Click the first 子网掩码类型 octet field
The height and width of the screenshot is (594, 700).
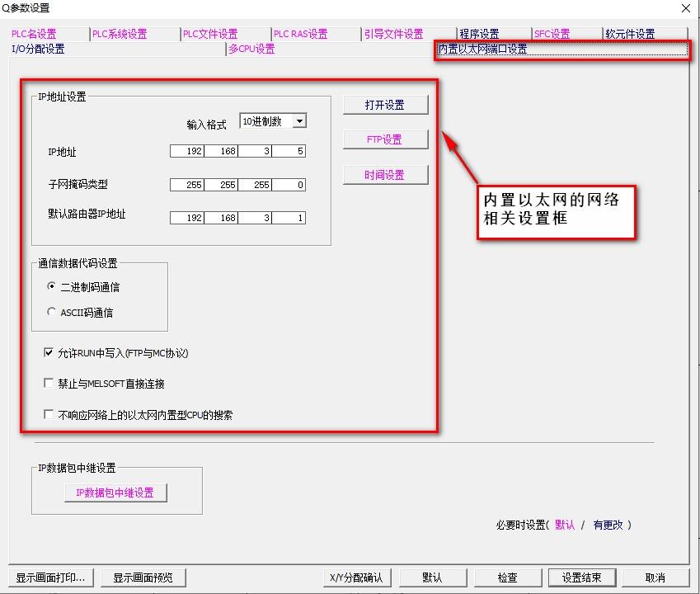click(187, 185)
